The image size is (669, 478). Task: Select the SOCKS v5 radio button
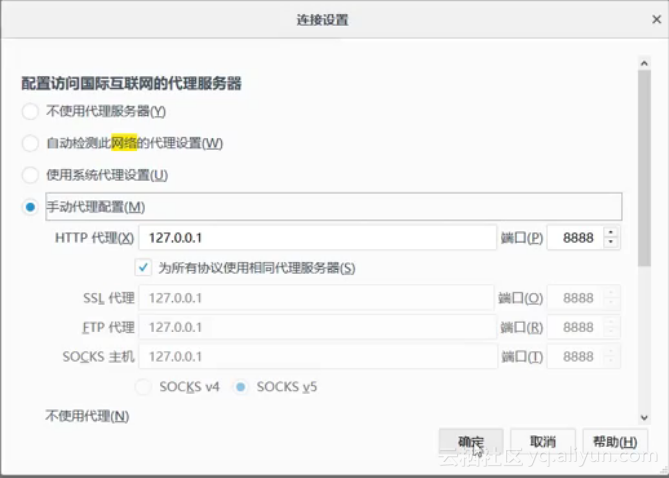(240, 387)
